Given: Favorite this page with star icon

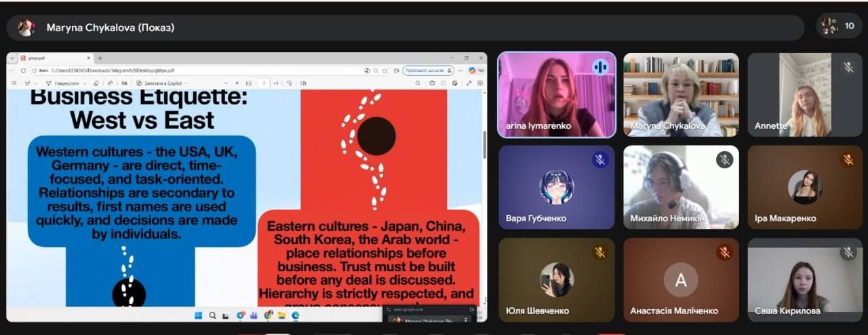Looking at the screenshot, I should pos(385,71).
